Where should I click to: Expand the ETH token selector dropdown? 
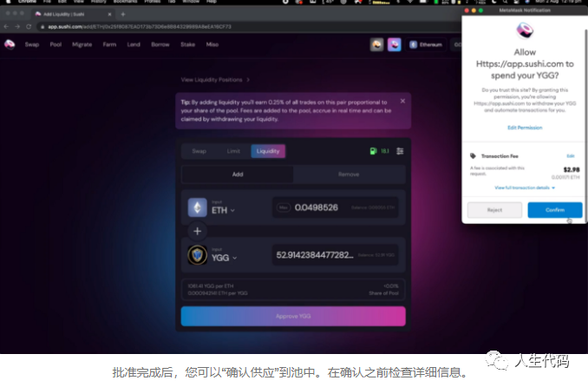point(222,210)
